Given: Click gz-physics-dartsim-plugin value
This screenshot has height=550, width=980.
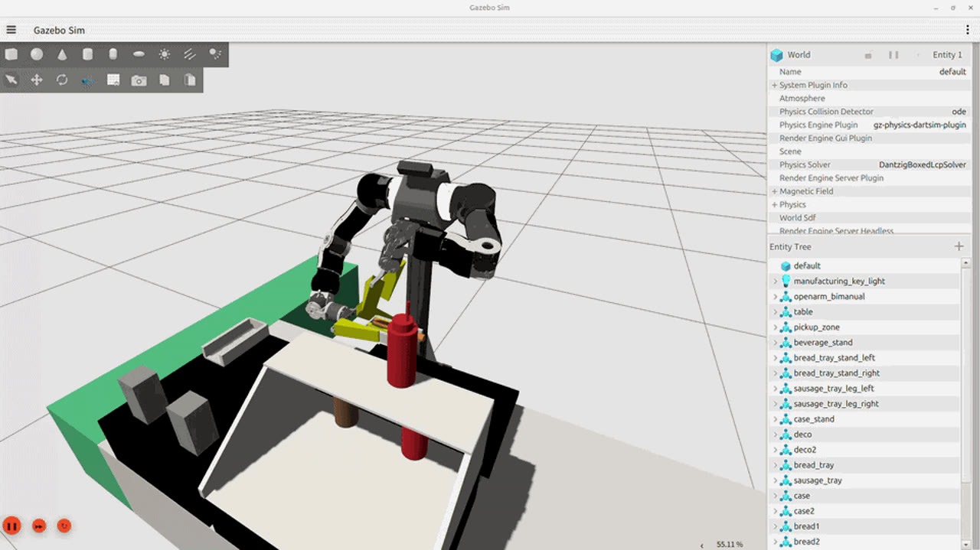Looking at the screenshot, I should click(x=920, y=125).
